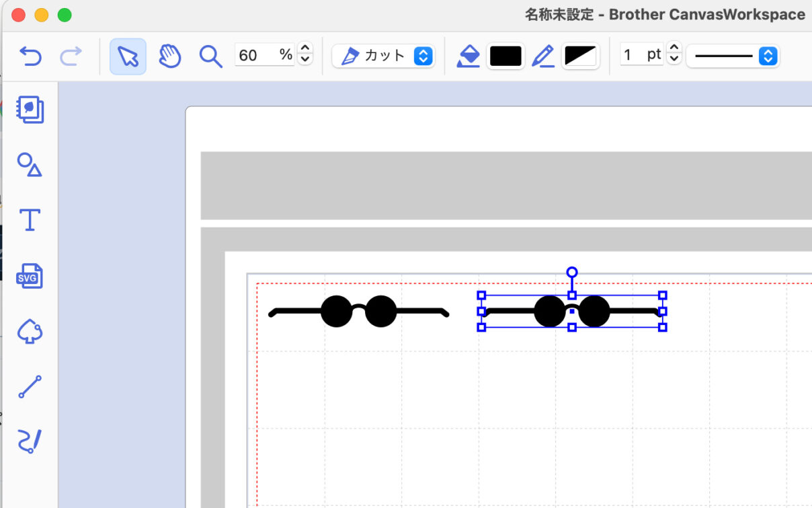Viewport: 812px width, 508px height.
Task: Click the line width pt stepper
Action: coord(674,54)
